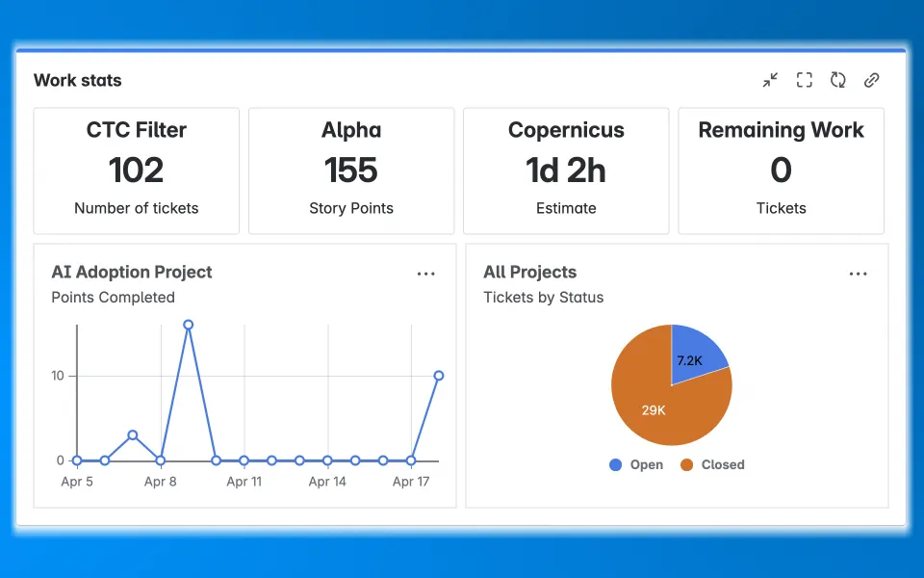924x578 pixels.
Task: Click the 1d 2h estimate value
Action: click(566, 171)
